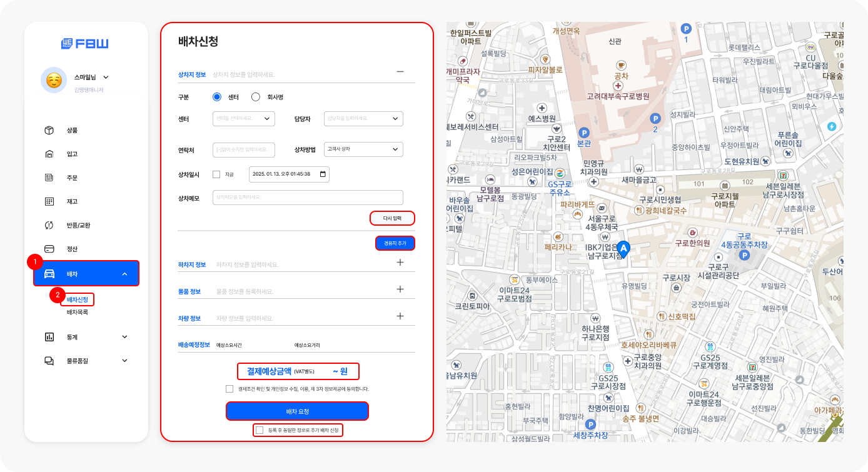Image resolution: width=868 pixels, height=472 pixels.
Task: Click the 경유지 추가 button
Action: (395, 243)
